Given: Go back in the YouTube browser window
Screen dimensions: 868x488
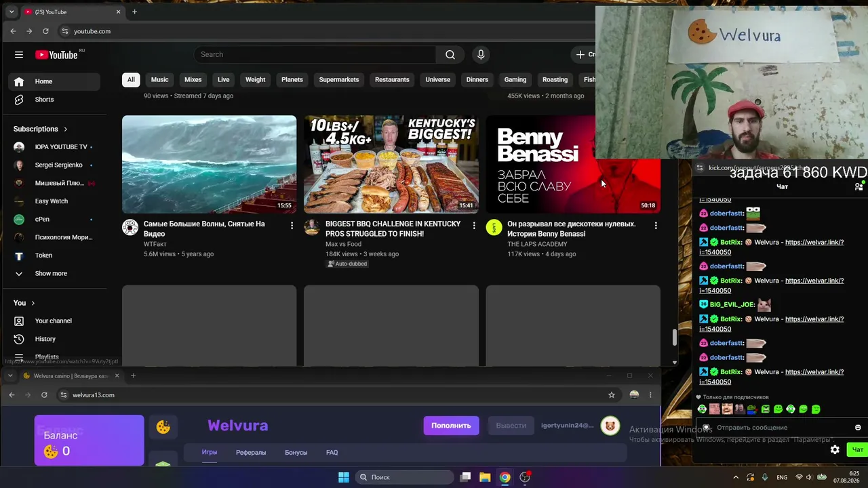Looking at the screenshot, I should [x=13, y=31].
